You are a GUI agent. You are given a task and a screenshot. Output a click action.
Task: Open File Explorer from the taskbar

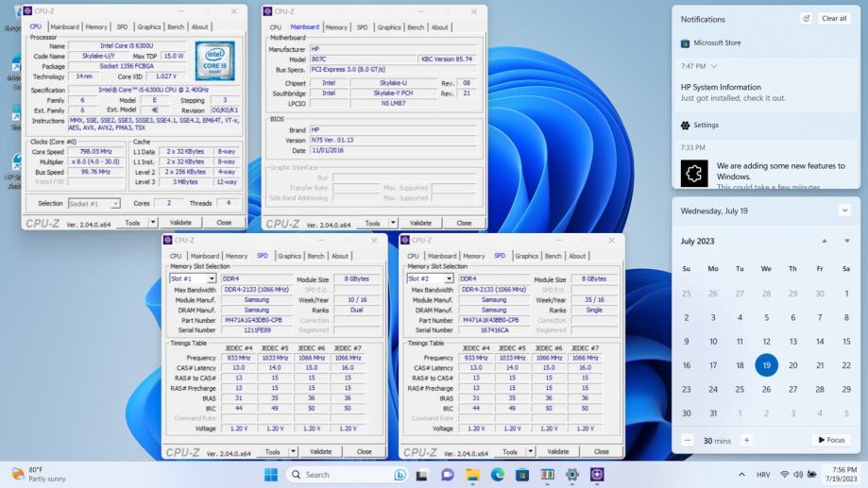pyautogui.click(x=472, y=475)
